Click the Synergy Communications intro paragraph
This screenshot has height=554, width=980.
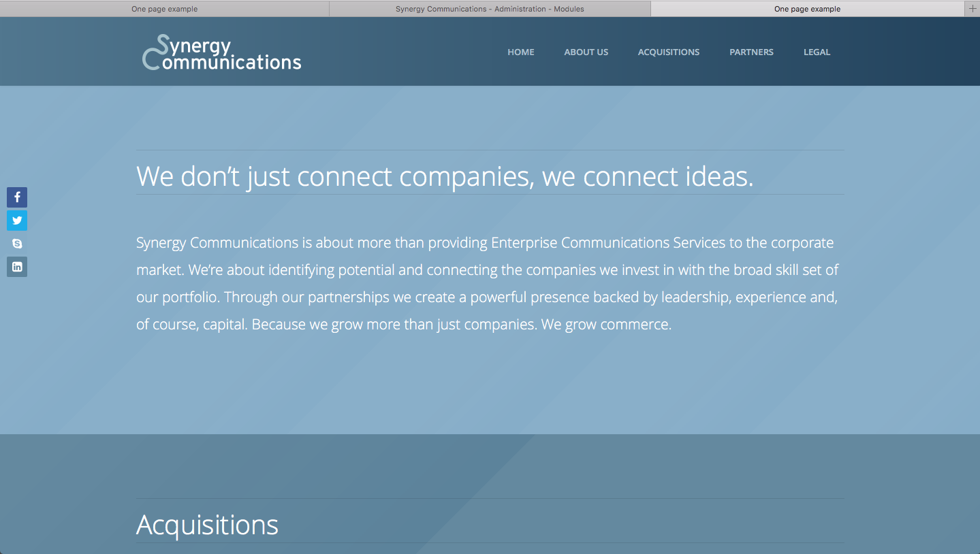pos(488,283)
